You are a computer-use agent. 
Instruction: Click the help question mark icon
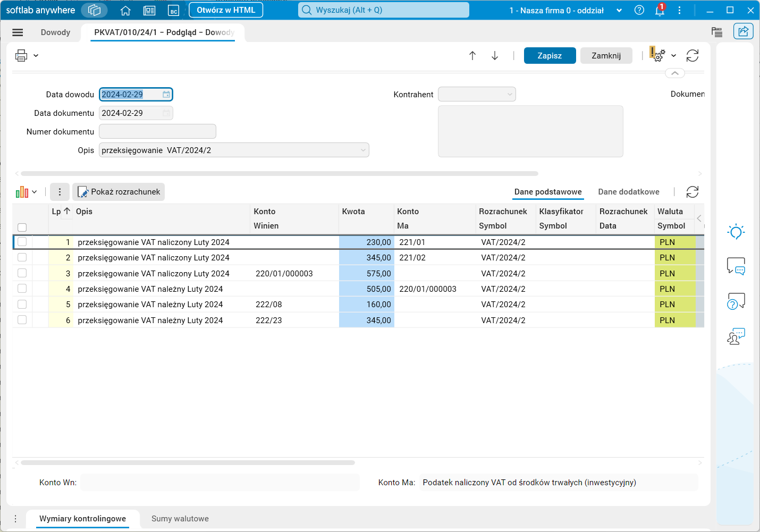pos(639,10)
